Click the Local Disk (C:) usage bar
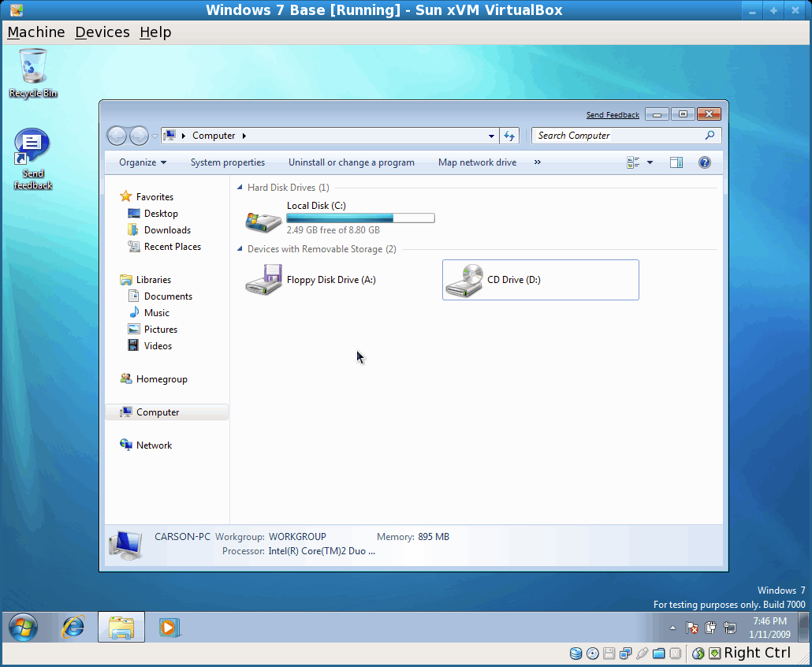This screenshot has height=667, width=812. [360, 218]
